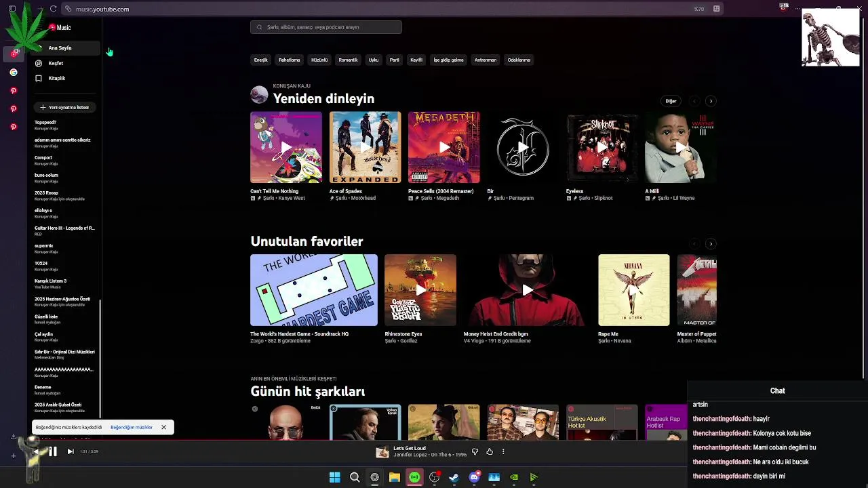The height and width of the screenshot is (488, 868).
Task: Play Rhinestone Eyes Gorillaz thumbnail
Action: coord(420,290)
